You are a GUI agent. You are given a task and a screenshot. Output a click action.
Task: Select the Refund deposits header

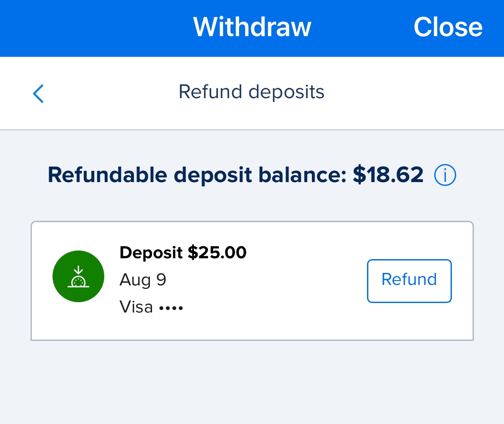pos(252,92)
